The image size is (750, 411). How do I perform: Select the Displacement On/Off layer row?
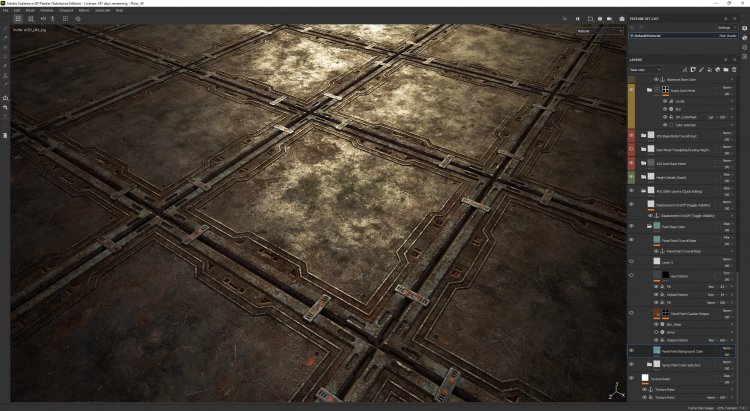pyautogui.click(x=683, y=205)
